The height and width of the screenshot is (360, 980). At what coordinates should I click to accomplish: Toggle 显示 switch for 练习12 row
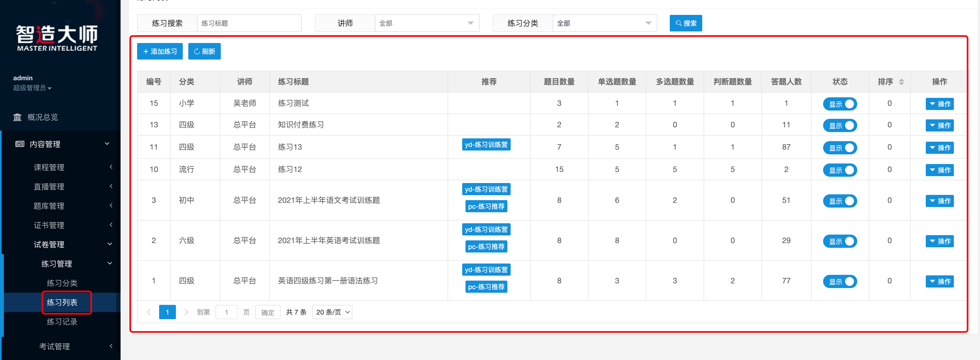840,170
